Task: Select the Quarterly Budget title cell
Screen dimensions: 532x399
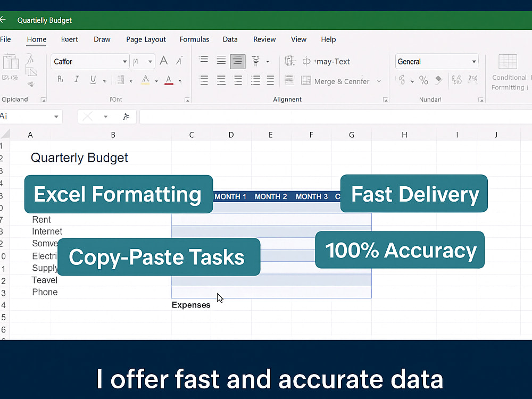Action: point(79,158)
